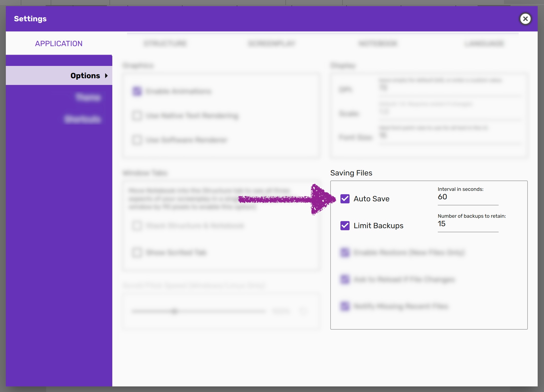Open the Theme sidebar page

(x=88, y=97)
